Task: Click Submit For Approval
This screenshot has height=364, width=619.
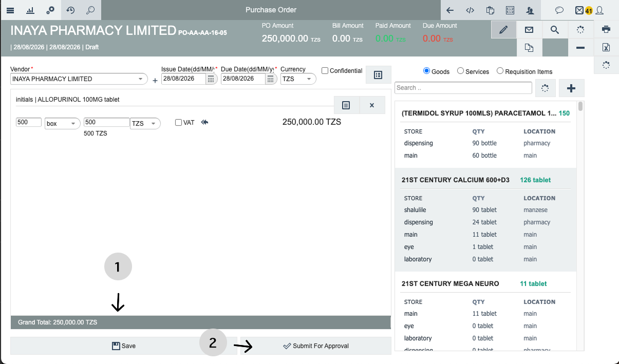Action: coord(316,346)
